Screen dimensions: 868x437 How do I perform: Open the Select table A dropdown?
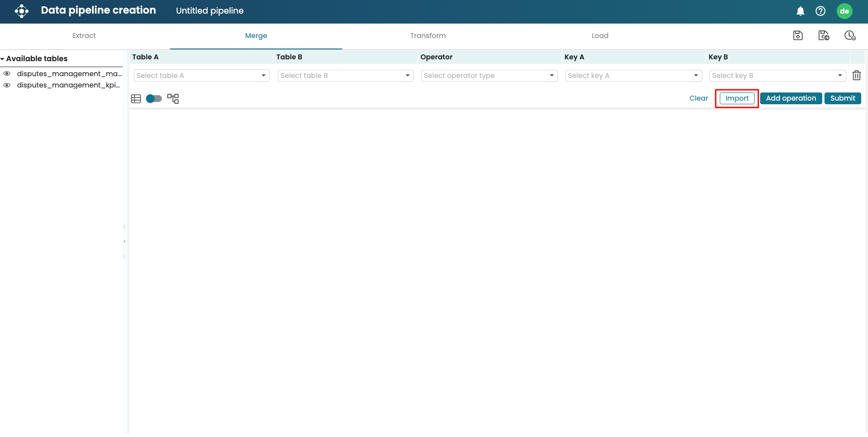[201, 76]
